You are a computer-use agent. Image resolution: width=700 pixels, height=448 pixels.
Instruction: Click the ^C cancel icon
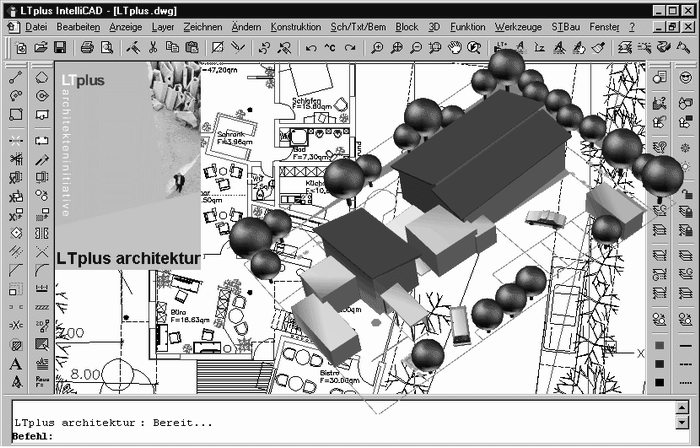330,47
